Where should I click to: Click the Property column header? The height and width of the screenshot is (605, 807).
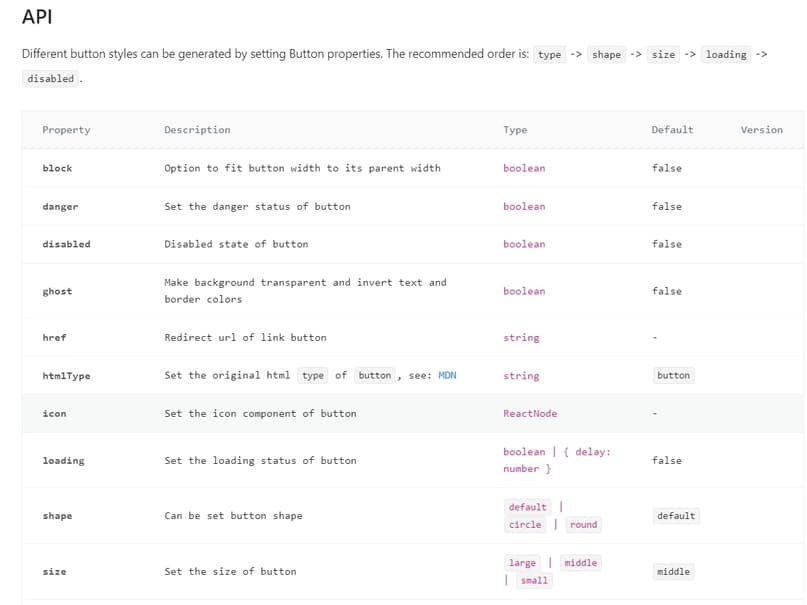66,130
